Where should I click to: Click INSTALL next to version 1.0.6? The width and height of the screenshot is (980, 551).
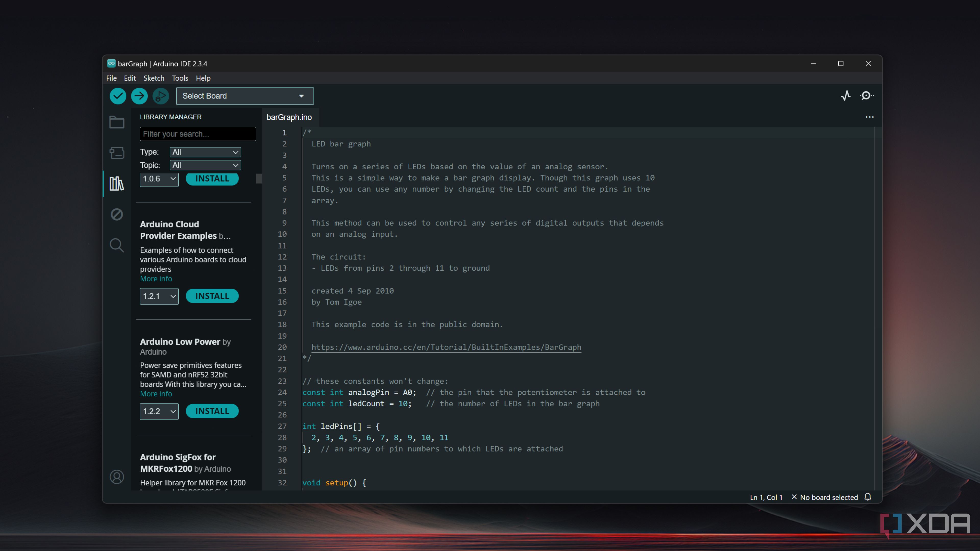tap(212, 179)
